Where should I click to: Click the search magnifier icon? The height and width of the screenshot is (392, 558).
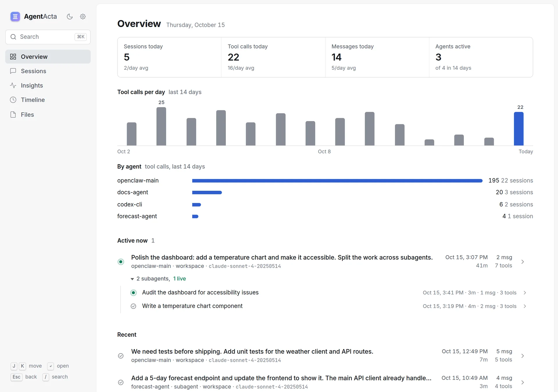pos(13,37)
